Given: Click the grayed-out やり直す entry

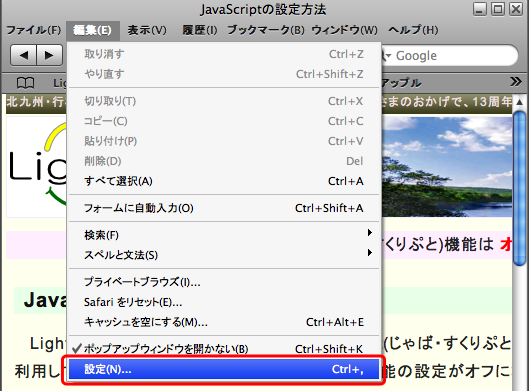Looking at the screenshot, I should [x=224, y=74].
